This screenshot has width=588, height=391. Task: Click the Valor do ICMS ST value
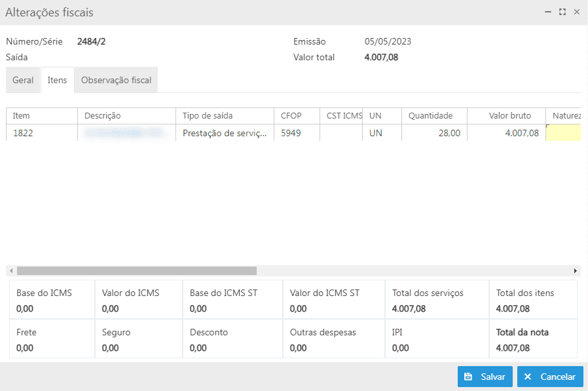298,308
